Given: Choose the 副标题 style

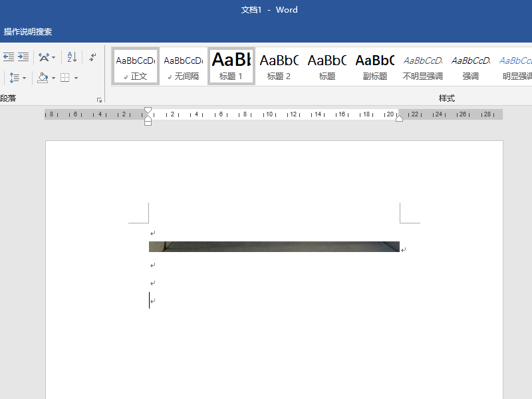Looking at the screenshot, I should (374, 66).
